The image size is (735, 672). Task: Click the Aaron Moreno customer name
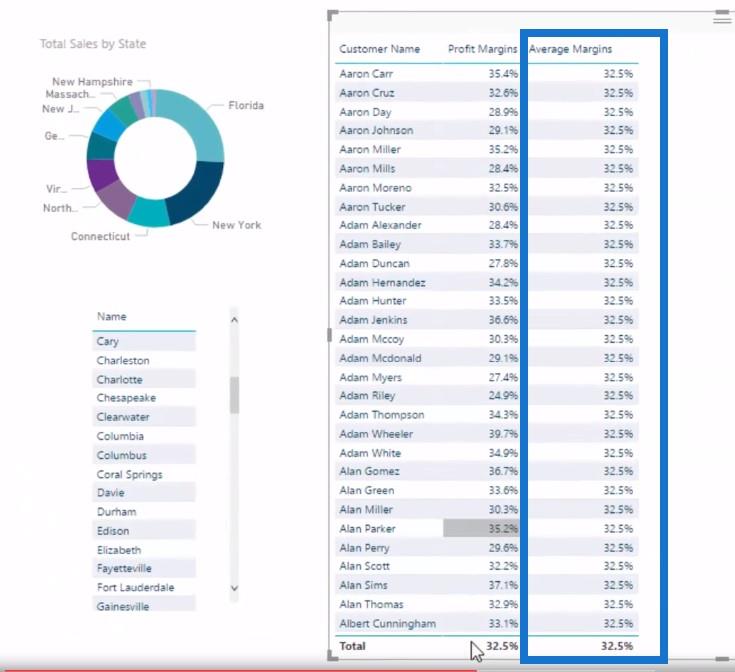click(x=375, y=188)
